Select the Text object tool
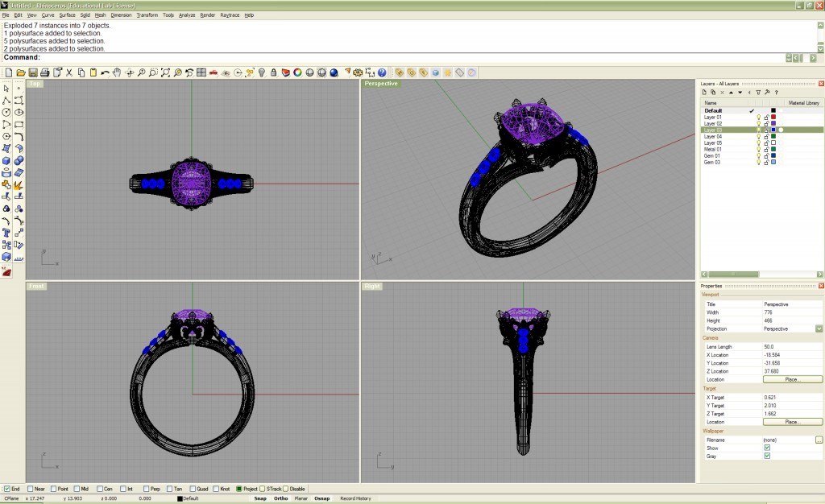The height and width of the screenshot is (504, 825). 7,233
